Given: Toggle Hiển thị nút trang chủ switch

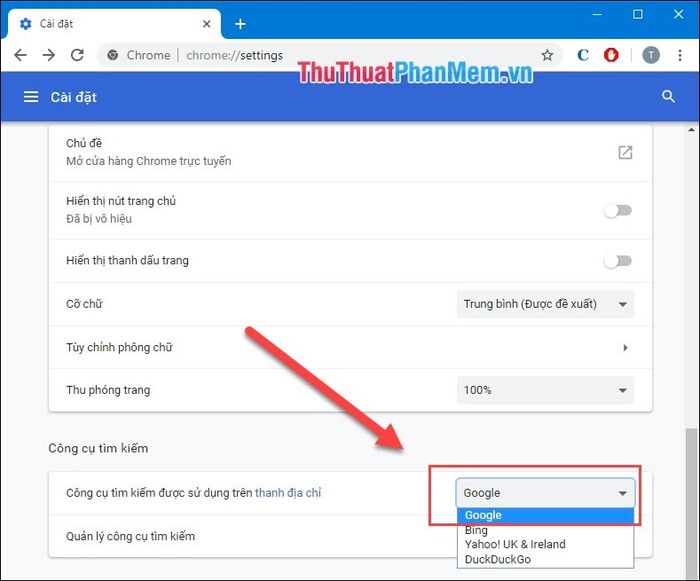Looking at the screenshot, I should 618,210.
